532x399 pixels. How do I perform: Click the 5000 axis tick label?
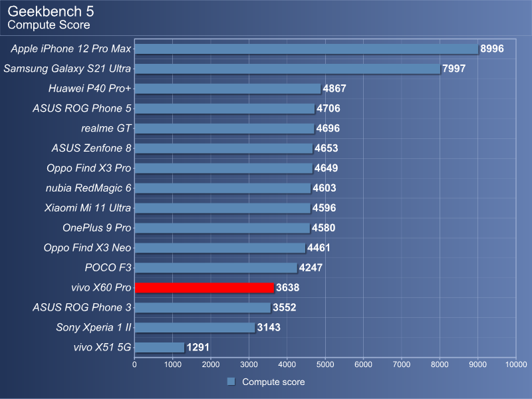coord(325,364)
